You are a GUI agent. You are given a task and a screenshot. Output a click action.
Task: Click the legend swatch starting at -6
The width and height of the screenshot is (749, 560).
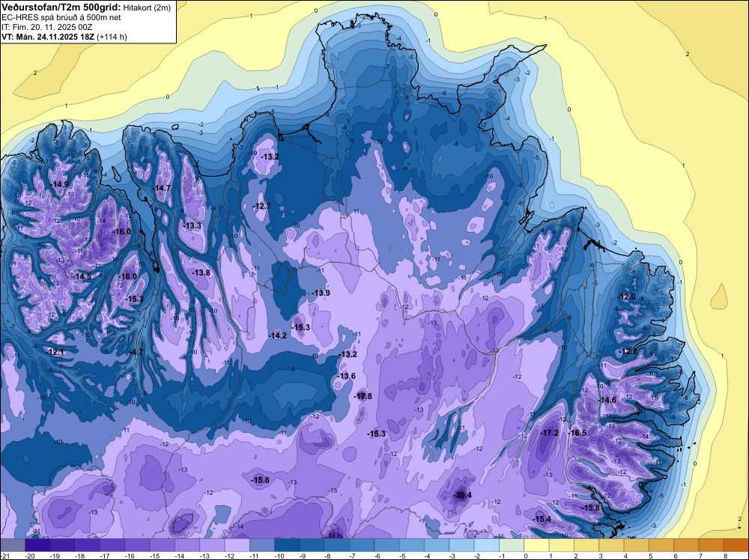pos(387,545)
